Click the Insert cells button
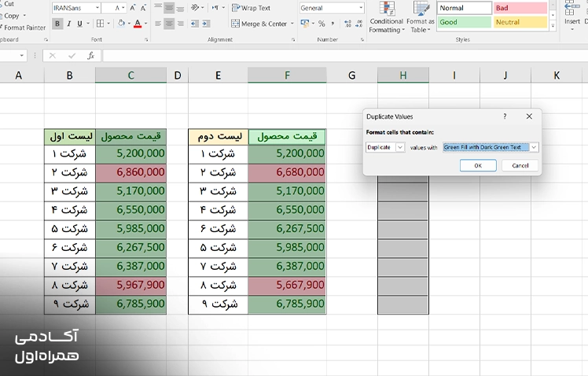588x376 pixels. [571, 14]
